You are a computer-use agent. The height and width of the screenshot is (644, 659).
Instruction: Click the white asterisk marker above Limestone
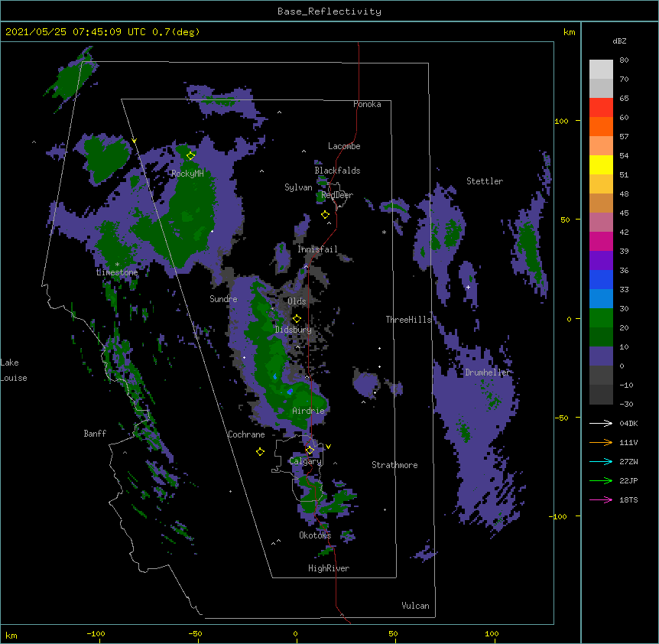click(x=117, y=265)
